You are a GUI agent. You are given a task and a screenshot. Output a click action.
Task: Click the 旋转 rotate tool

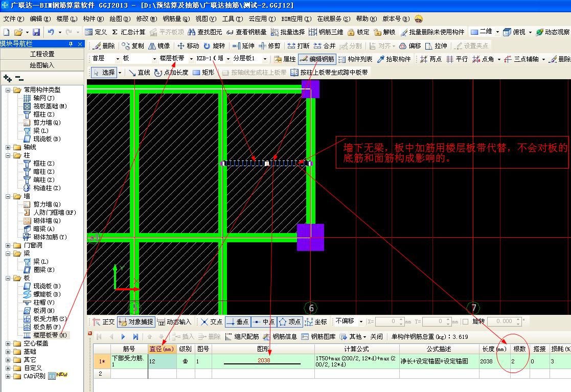(x=215, y=46)
